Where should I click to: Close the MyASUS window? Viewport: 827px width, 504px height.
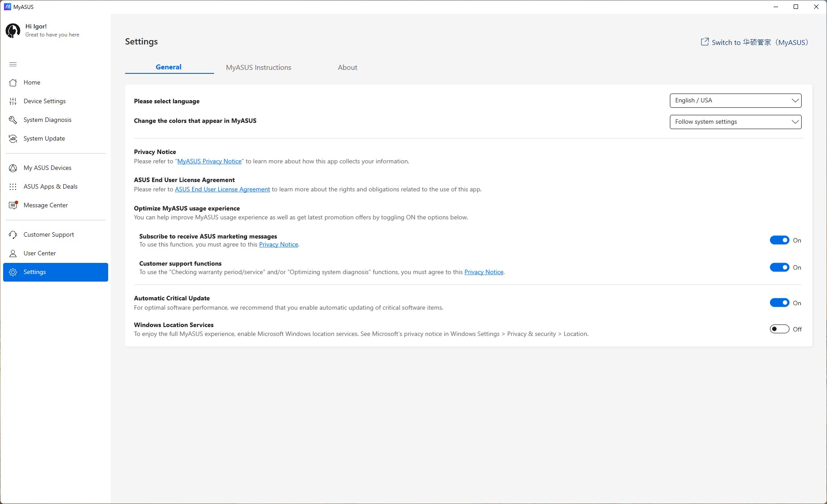[816, 7]
